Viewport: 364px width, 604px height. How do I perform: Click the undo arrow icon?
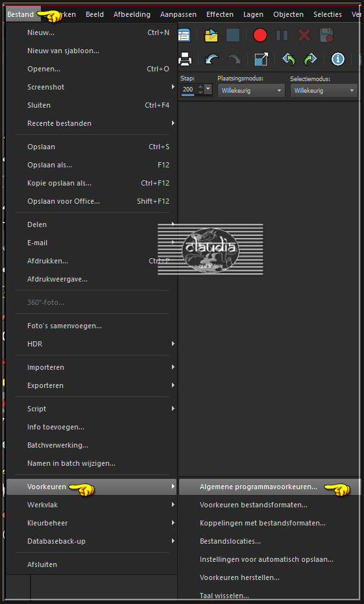coord(212,59)
